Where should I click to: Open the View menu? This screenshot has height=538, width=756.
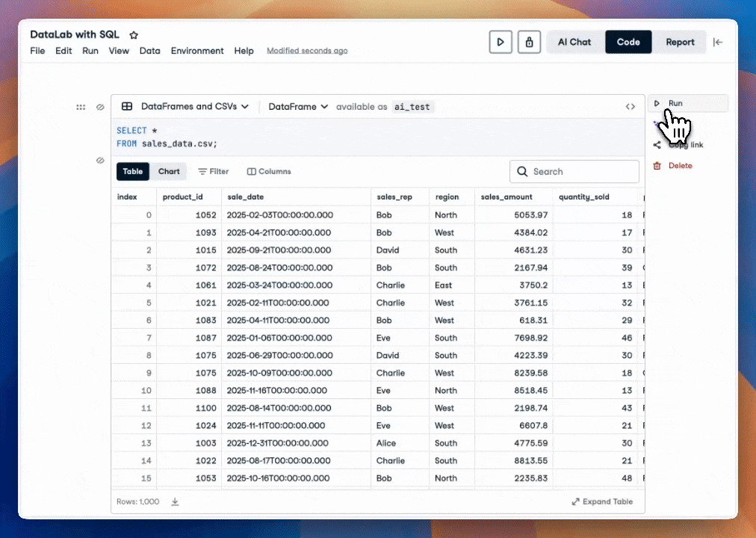click(x=119, y=51)
